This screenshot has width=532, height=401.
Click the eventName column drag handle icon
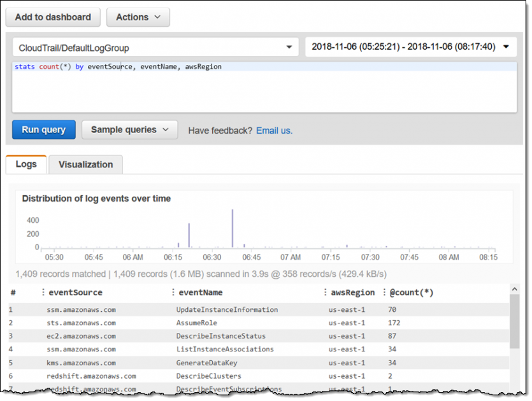173,292
